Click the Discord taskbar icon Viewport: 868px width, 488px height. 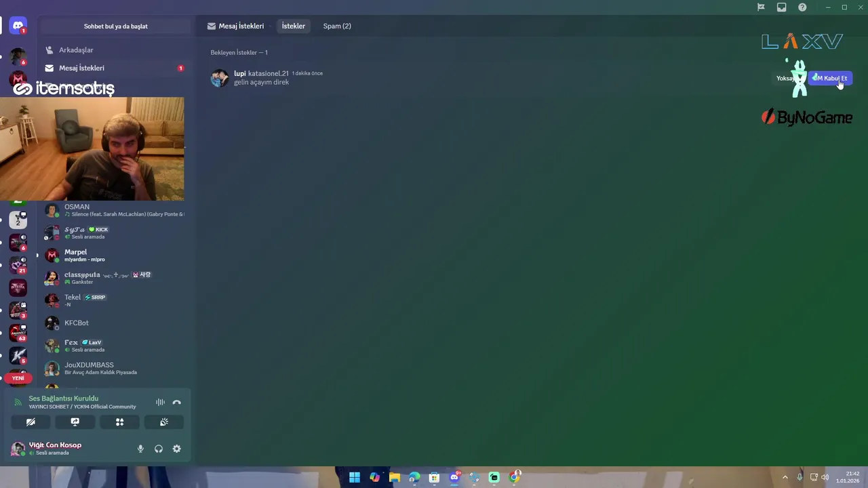454,477
